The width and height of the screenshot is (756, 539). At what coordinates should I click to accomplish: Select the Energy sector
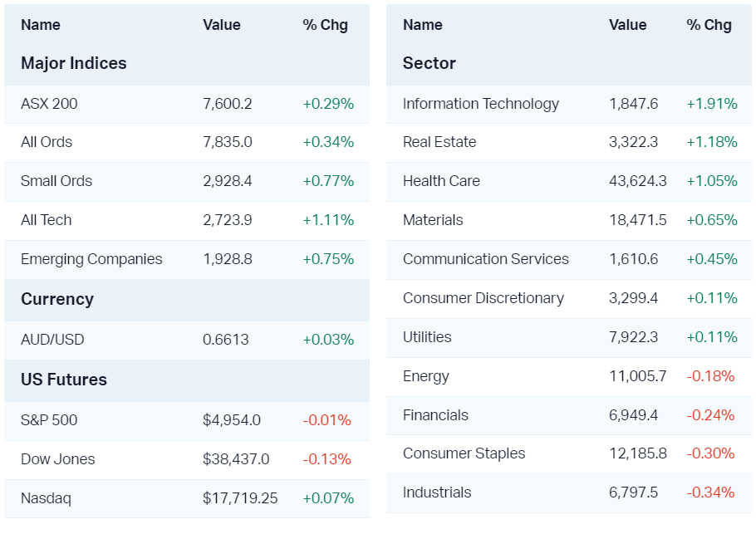(x=426, y=376)
